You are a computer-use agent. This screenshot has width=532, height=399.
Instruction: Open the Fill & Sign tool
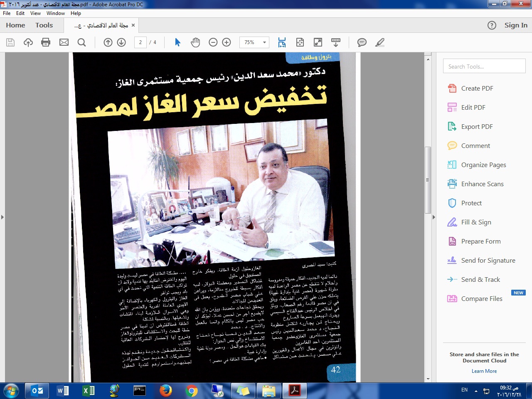point(476,222)
